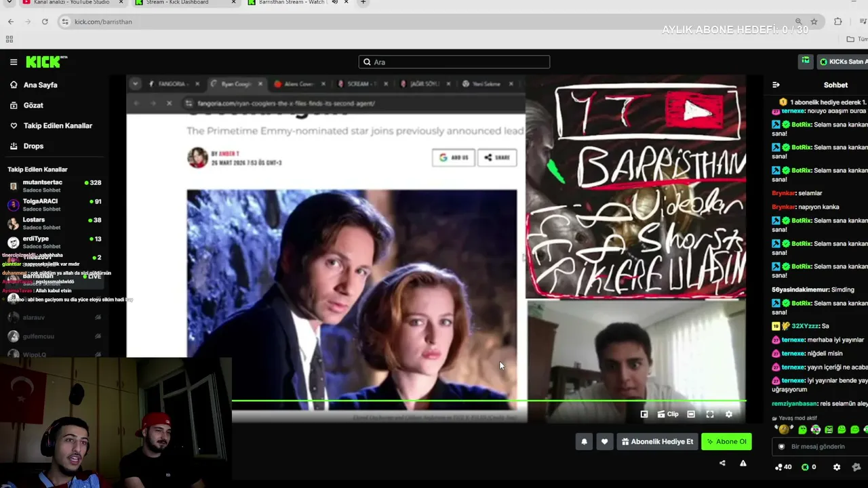Image resolution: width=868 pixels, height=488 pixels.
Task: Click the kick.com/barristhan address bar
Action: click(434, 22)
